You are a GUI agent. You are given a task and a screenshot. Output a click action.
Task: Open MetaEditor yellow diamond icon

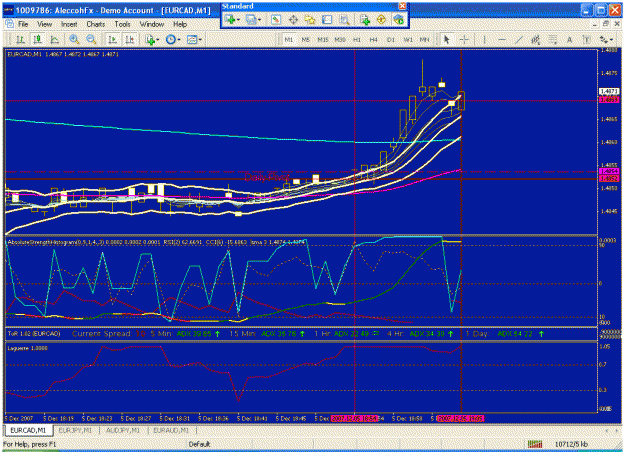pos(381,19)
